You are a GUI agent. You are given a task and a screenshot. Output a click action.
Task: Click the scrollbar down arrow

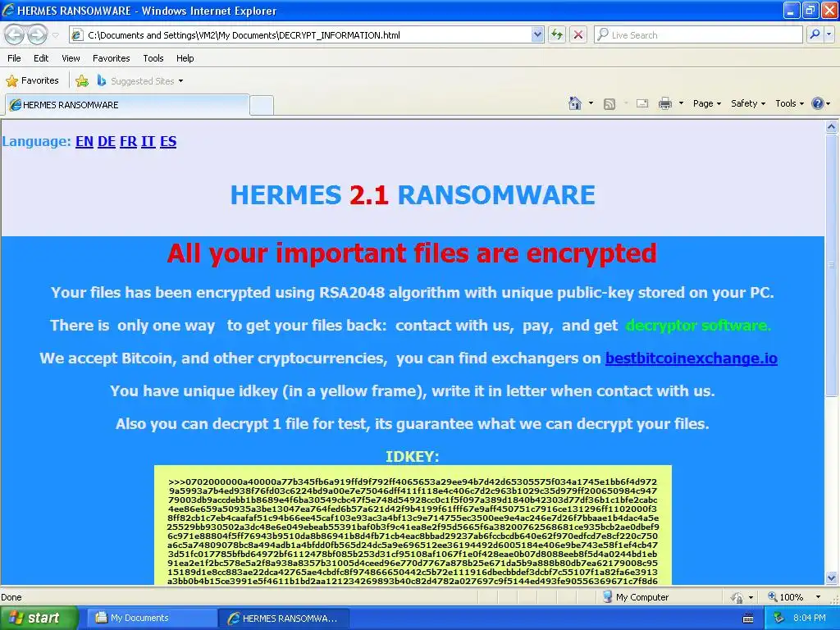tap(832, 577)
